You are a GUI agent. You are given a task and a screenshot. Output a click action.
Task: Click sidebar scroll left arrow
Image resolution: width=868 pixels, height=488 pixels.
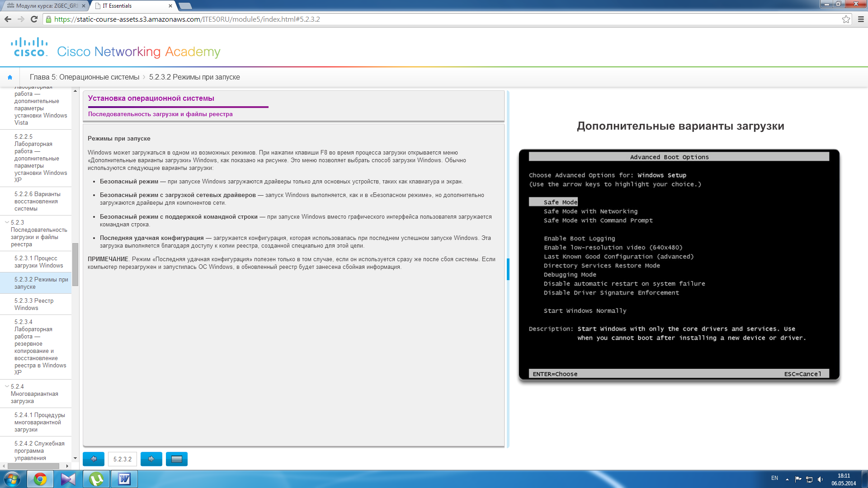click(x=4, y=466)
